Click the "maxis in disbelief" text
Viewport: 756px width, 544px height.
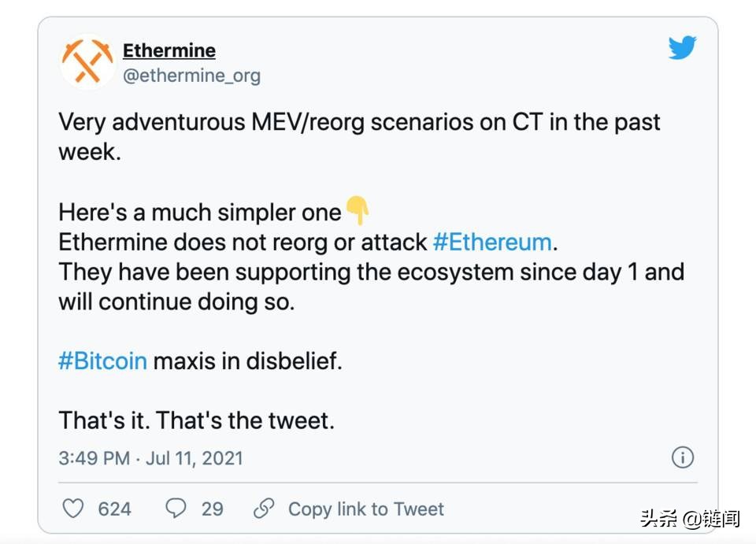click(x=248, y=361)
